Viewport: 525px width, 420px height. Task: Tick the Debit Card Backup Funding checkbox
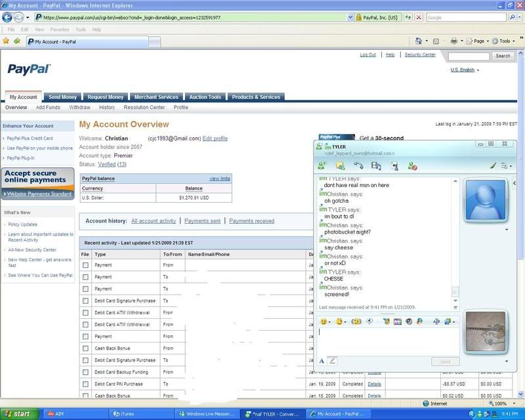click(x=85, y=372)
